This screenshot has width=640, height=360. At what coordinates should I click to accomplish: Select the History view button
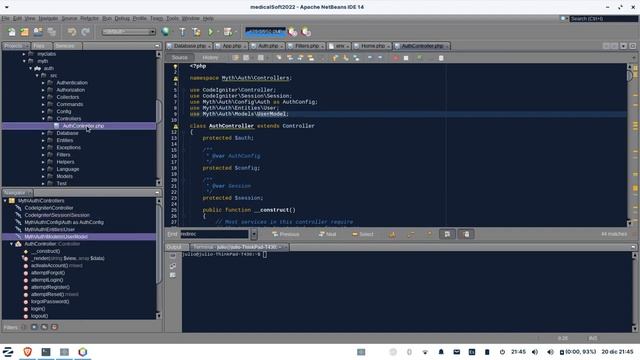pos(210,58)
